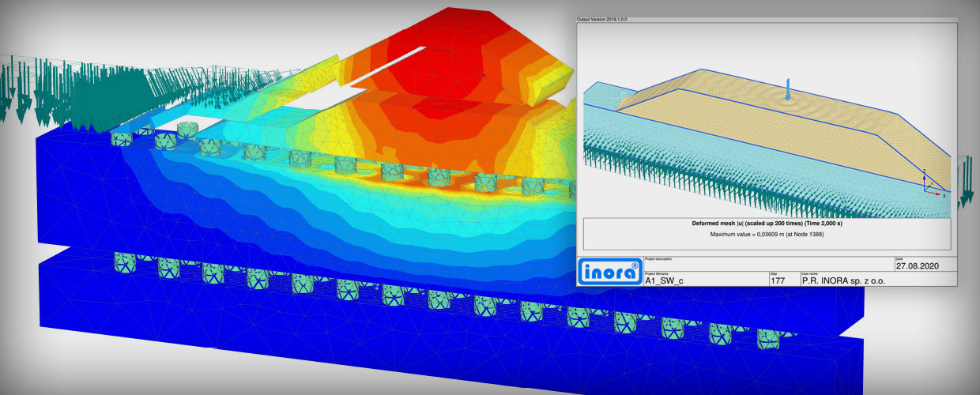The image size is (980, 395).
Task: Select the blue point load arrow on embankment
Action: click(x=787, y=90)
